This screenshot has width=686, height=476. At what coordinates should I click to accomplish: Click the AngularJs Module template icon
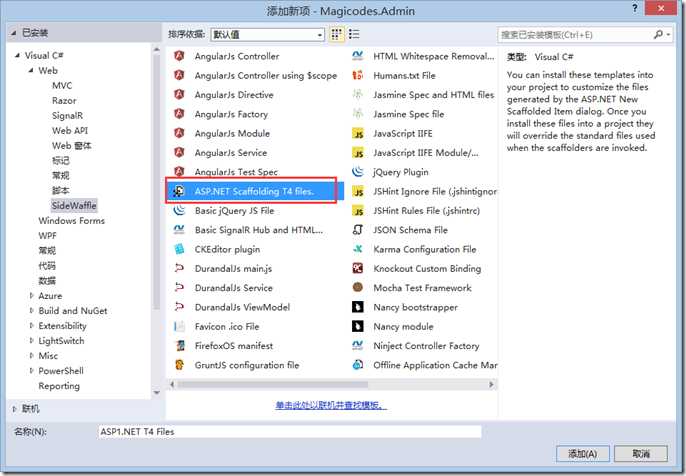[x=179, y=133]
